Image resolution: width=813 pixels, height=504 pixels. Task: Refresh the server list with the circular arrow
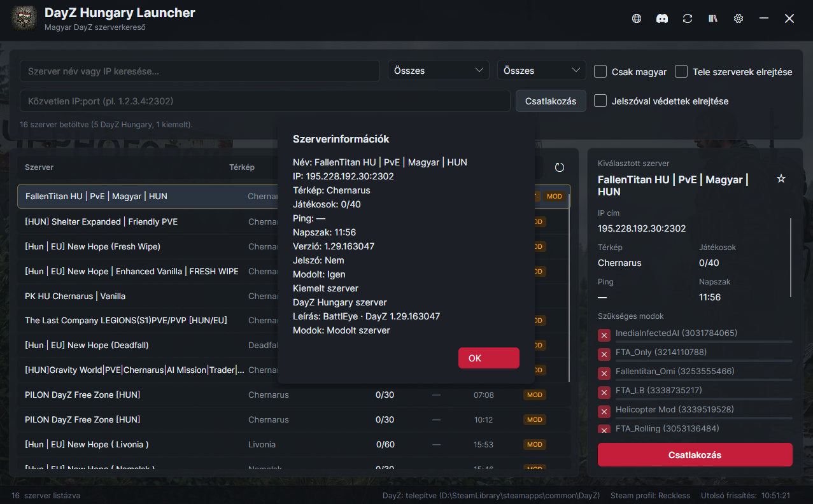point(560,167)
